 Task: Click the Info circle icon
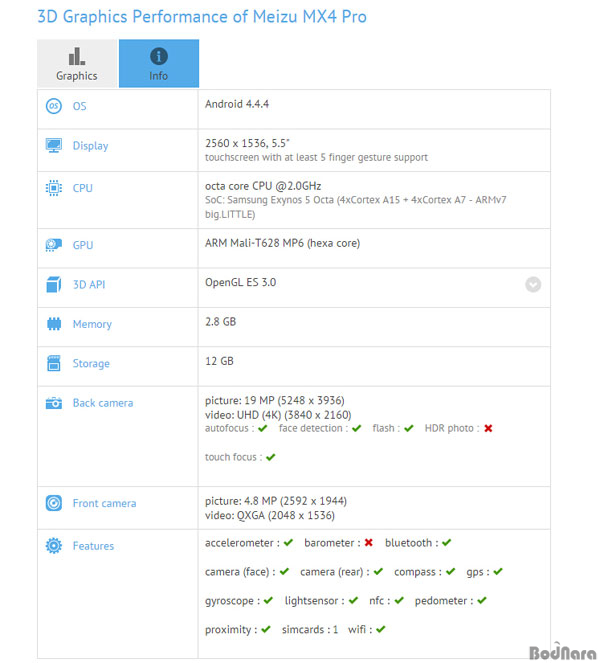159,56
